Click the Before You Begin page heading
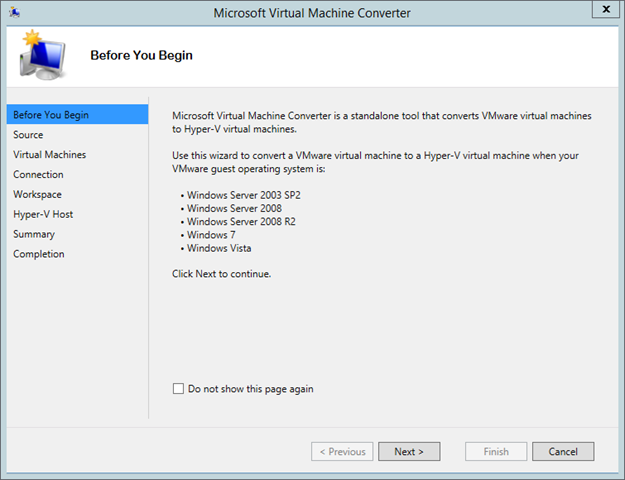 [x=142, y=55]
